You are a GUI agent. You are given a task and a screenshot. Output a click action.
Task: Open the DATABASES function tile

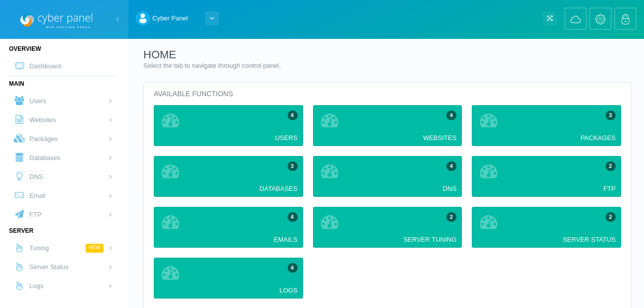click(228, 176)
